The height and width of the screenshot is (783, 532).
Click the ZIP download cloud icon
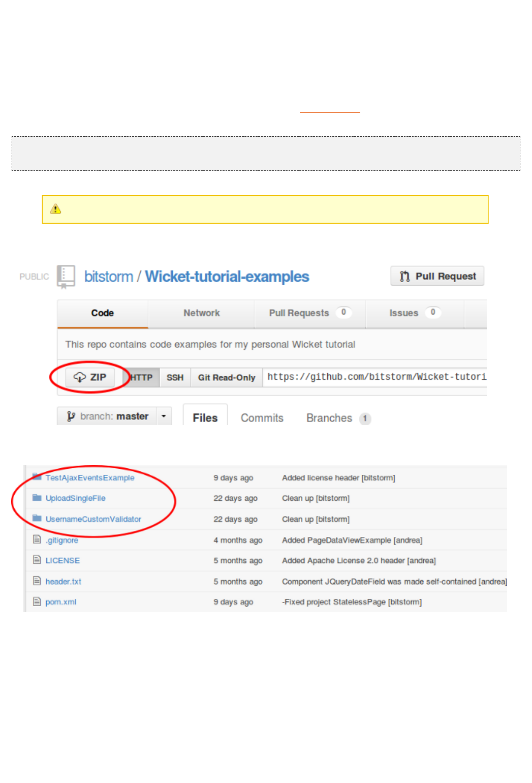pos(80,377)
